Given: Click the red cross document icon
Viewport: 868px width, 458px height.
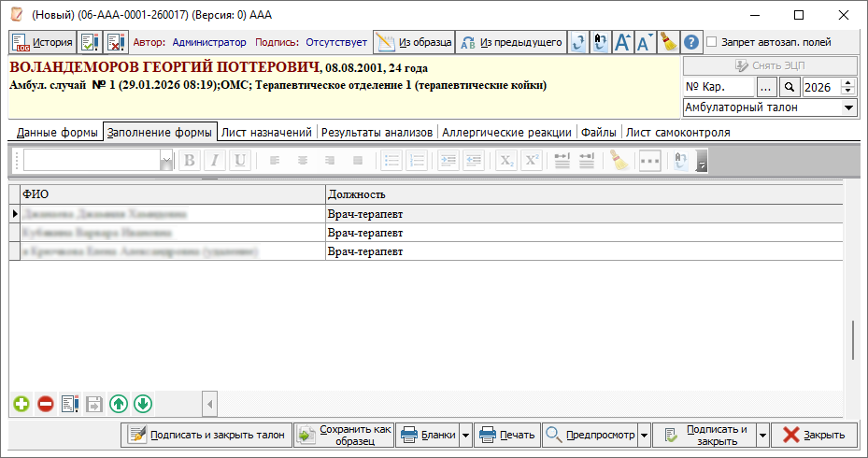Looking at the screenshot, I should click(x=116, y=43).
